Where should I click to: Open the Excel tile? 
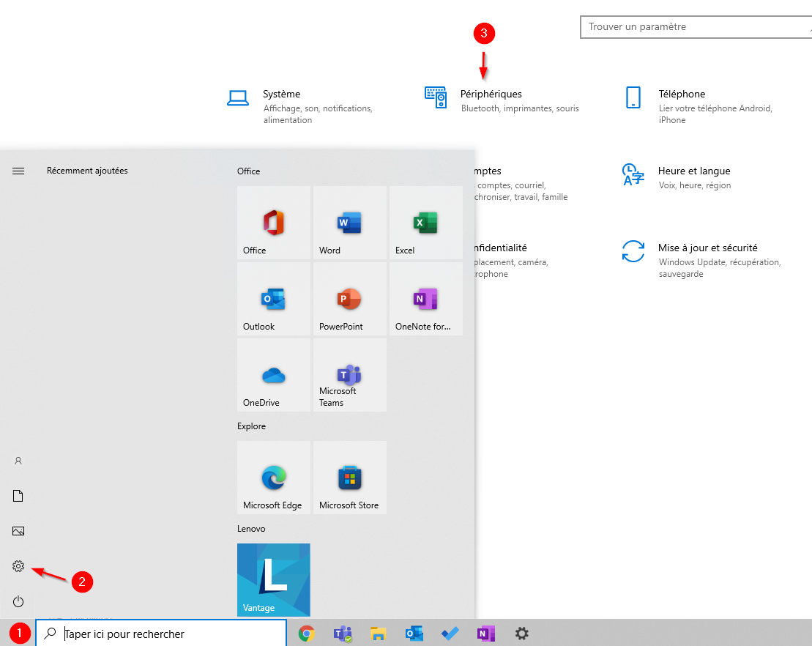425,223
